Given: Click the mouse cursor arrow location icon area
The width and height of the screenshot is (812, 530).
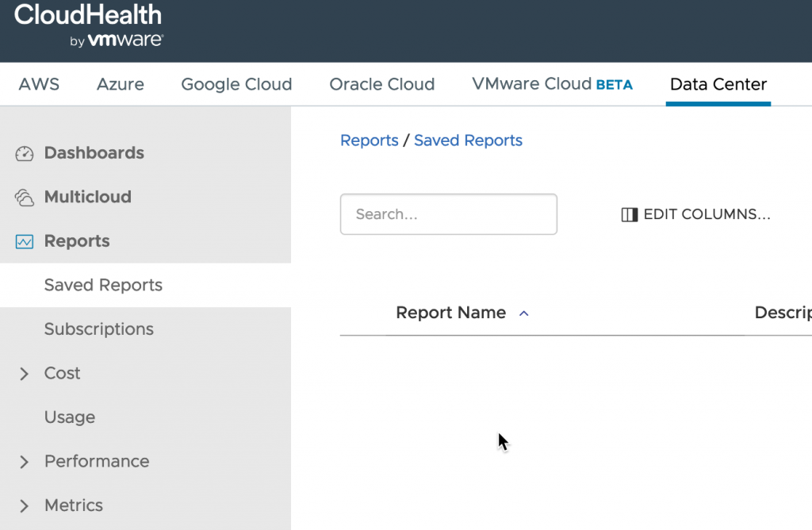Looking at the screenshot, I should [503, 440].
